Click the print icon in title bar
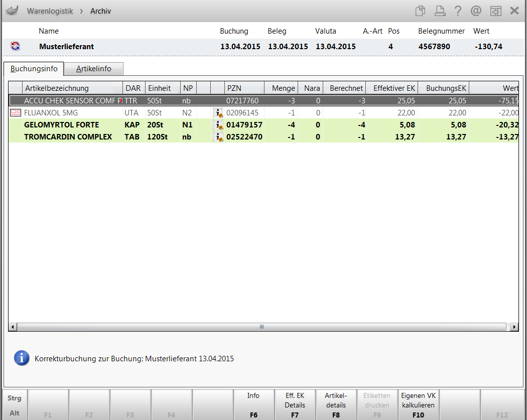527x420 pixels. [x=440, y=11]
